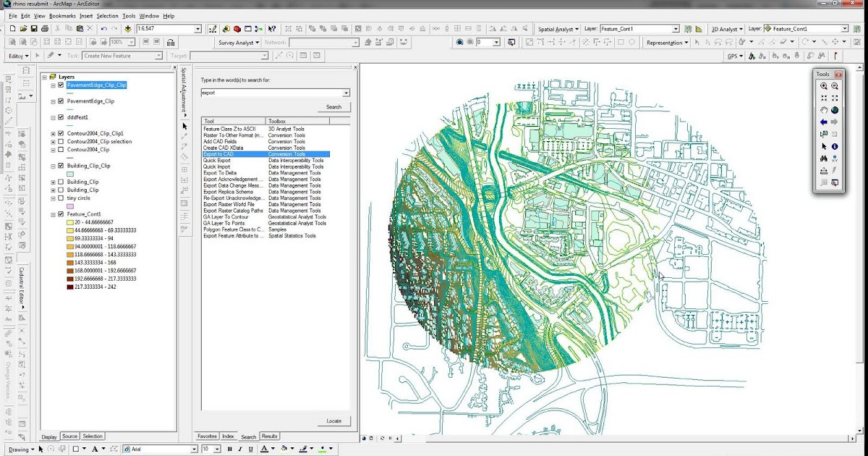Click the New Map File icon
The image size is (868, 456).
coord(12,29)
